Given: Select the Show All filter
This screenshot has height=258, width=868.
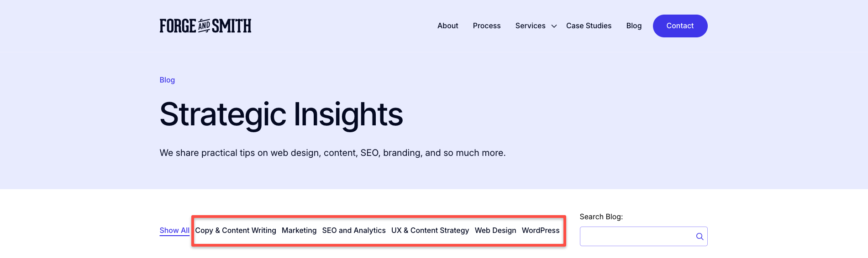Looking at the screenshot, I should point(174,231).
